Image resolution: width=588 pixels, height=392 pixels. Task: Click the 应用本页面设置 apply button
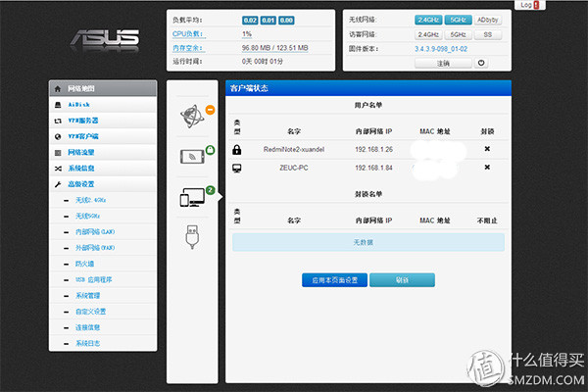334,280
